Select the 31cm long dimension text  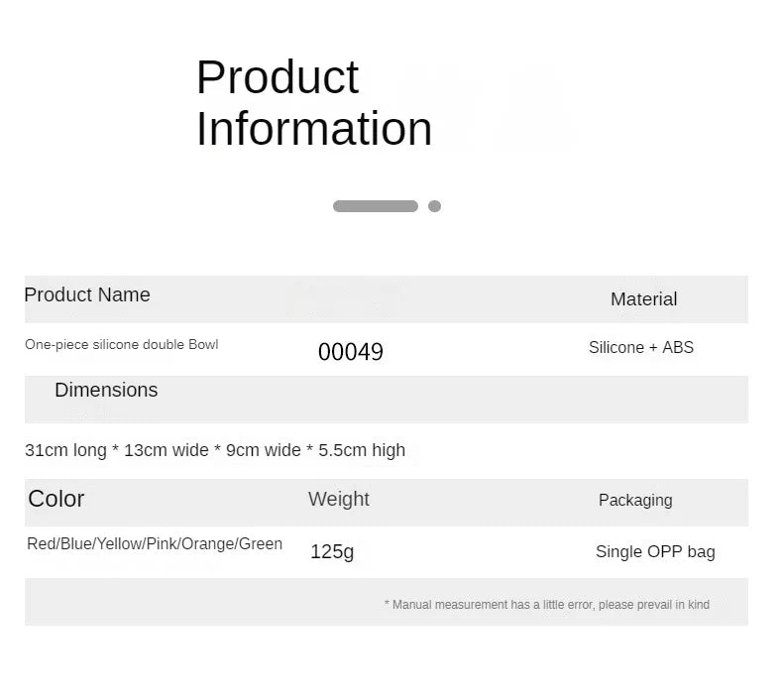[65, 450]
